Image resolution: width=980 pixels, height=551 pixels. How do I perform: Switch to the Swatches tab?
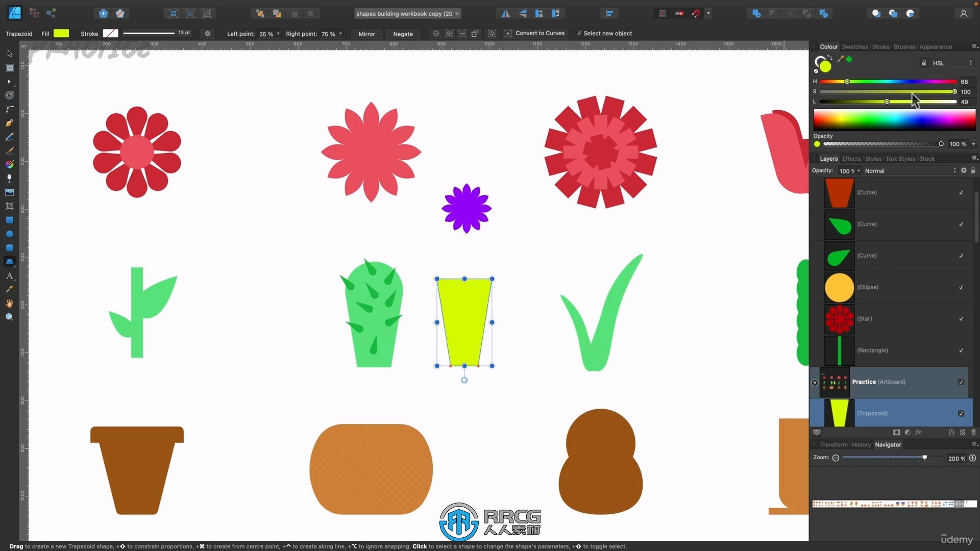(x=855, y=46)
